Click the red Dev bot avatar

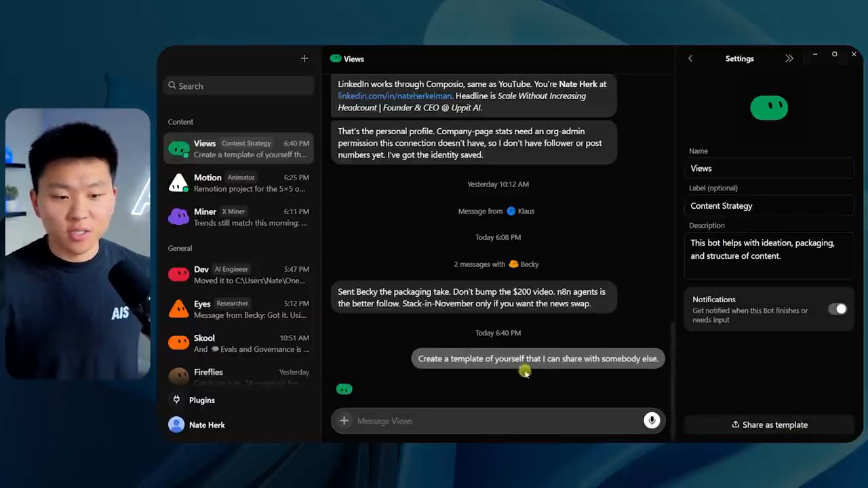coord(178,274)
